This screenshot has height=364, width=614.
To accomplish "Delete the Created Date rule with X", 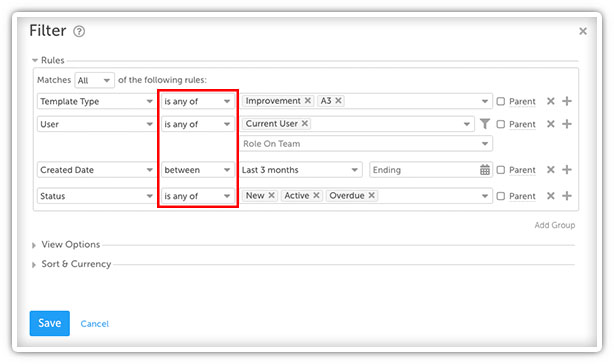I will (x=551, y=170).
